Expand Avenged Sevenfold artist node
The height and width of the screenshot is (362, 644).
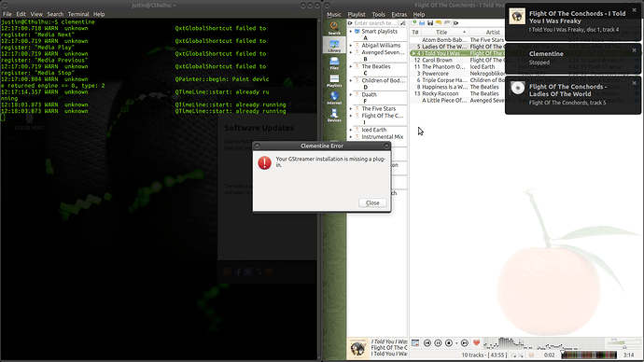click(351, 52)
